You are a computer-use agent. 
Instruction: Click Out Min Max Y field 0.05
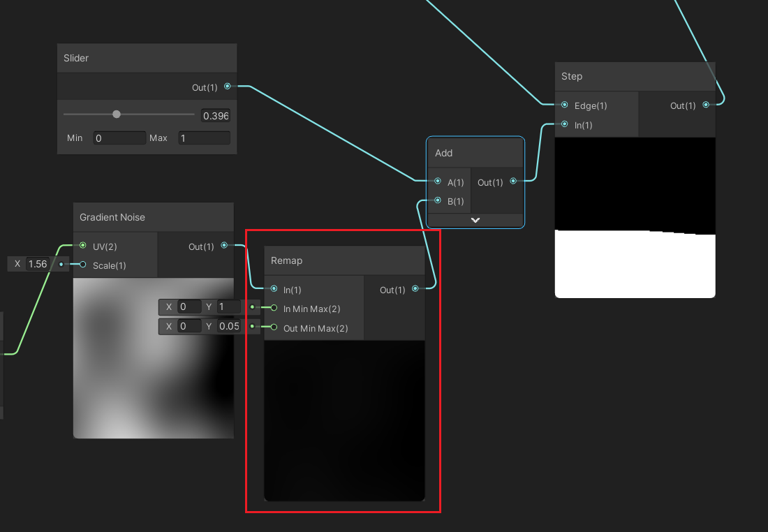pos(229,326)
